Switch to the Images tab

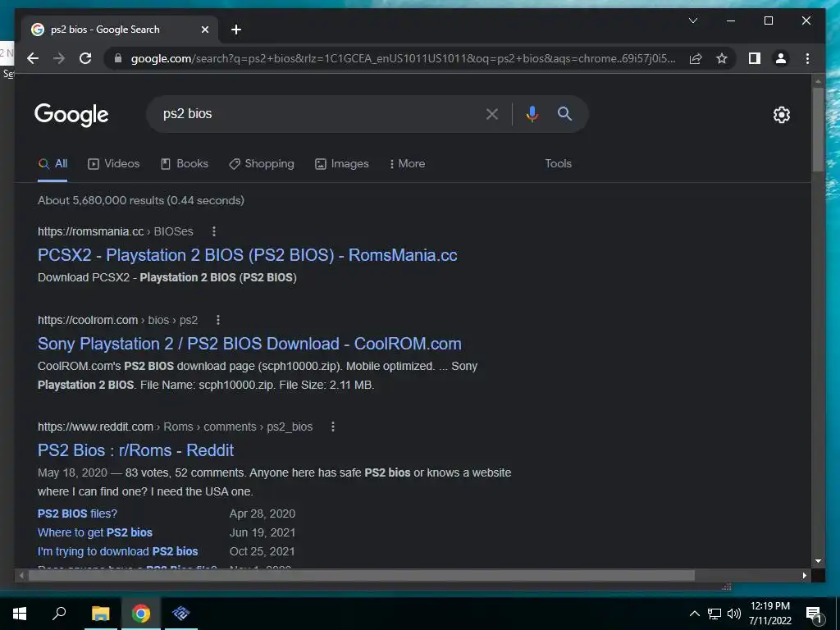tap(342, 164)
